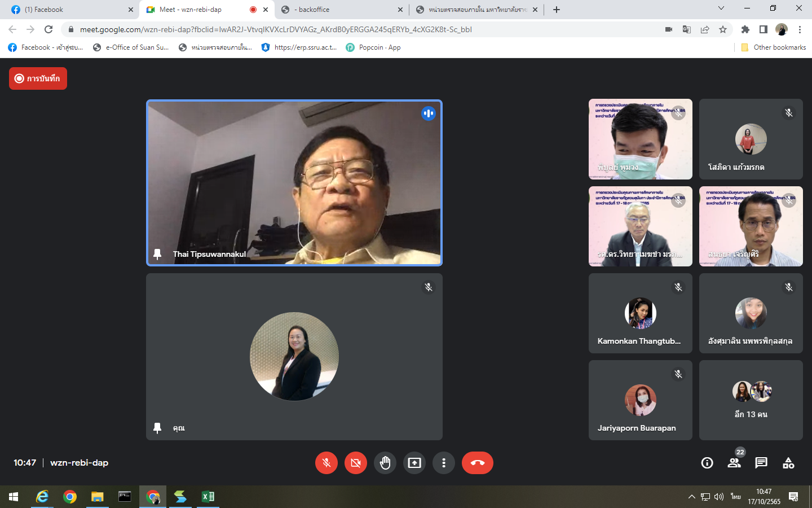Click the present screen icon

pos(414,463)
